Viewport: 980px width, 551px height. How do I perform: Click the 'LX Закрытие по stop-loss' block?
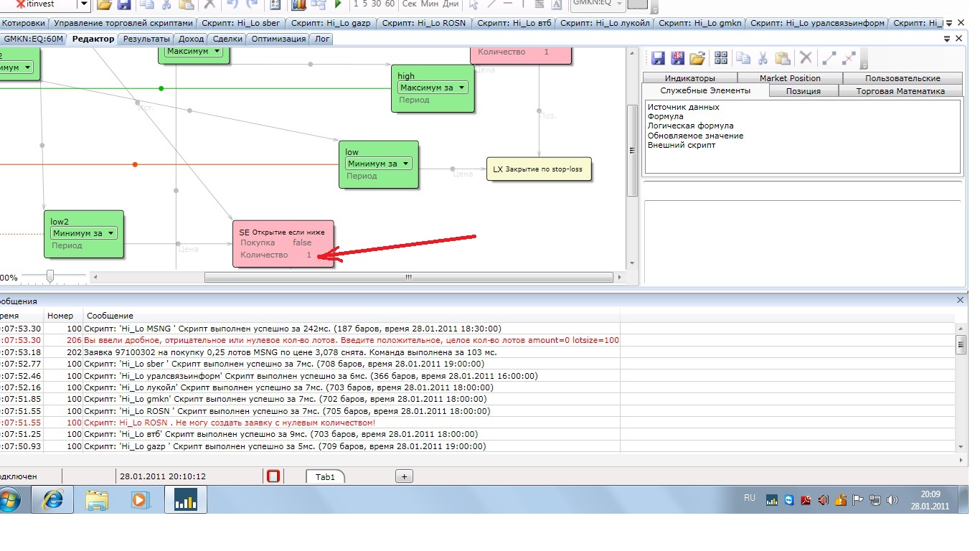pos(540,169)
